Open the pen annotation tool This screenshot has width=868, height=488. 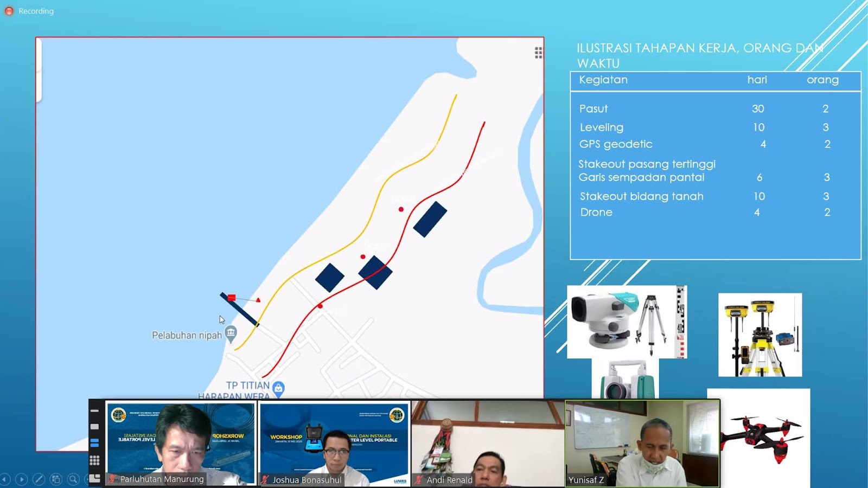click(39, 479)
